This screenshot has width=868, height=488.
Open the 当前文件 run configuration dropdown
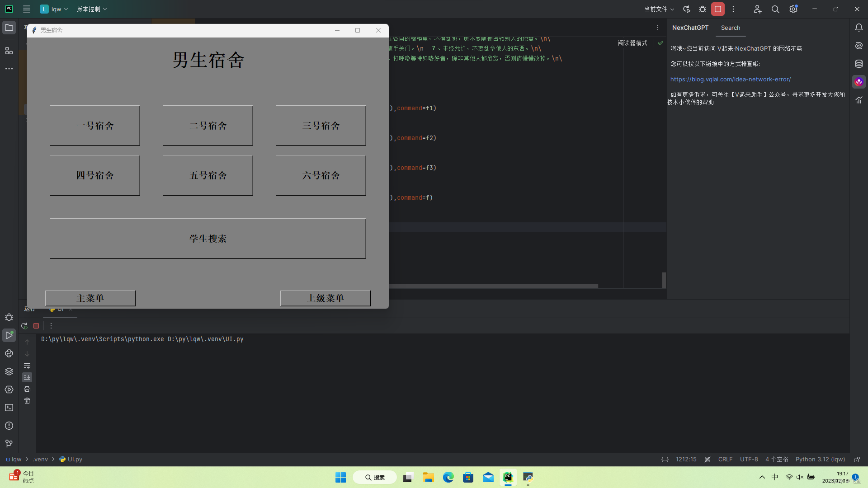pyautogui.click(x=659, y=9)
